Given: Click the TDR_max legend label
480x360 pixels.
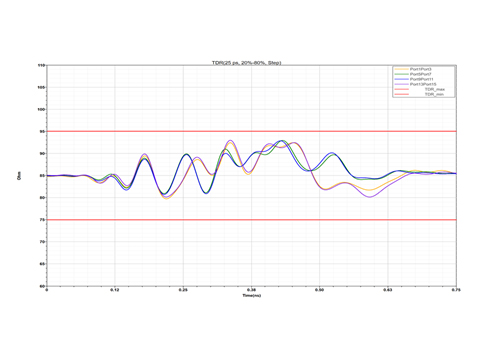Looking at the screenshot, I should (434, 89).
